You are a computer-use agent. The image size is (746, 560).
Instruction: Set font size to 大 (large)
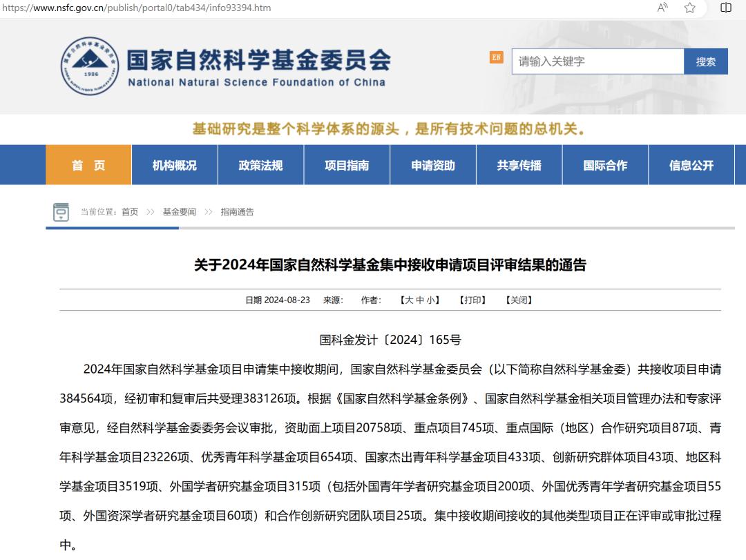pos(409,300)
